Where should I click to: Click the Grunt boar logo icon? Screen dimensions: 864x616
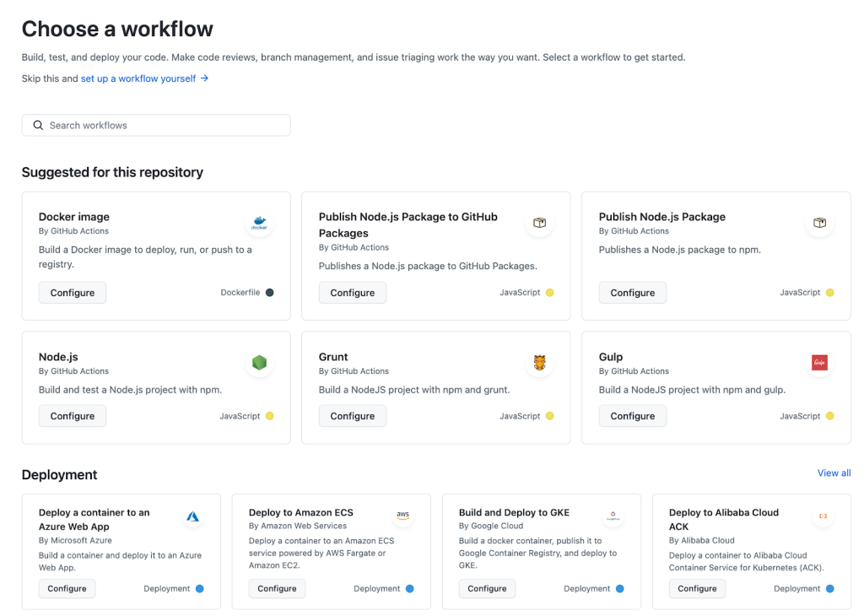[x=539, y=363]
